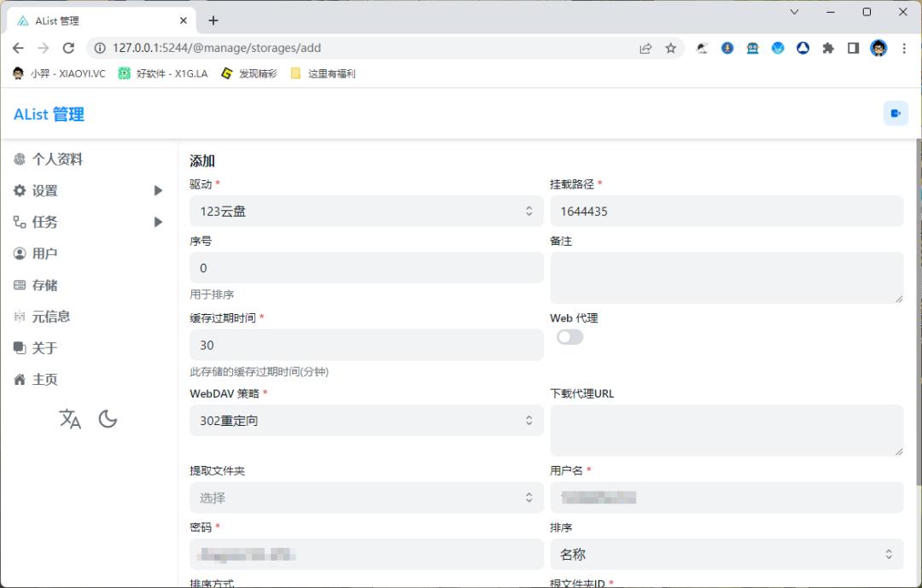Open the 个人资料 fingerprint icon in sidebar
Viewport: 922px width, 588px height.
tap(20, 159)
